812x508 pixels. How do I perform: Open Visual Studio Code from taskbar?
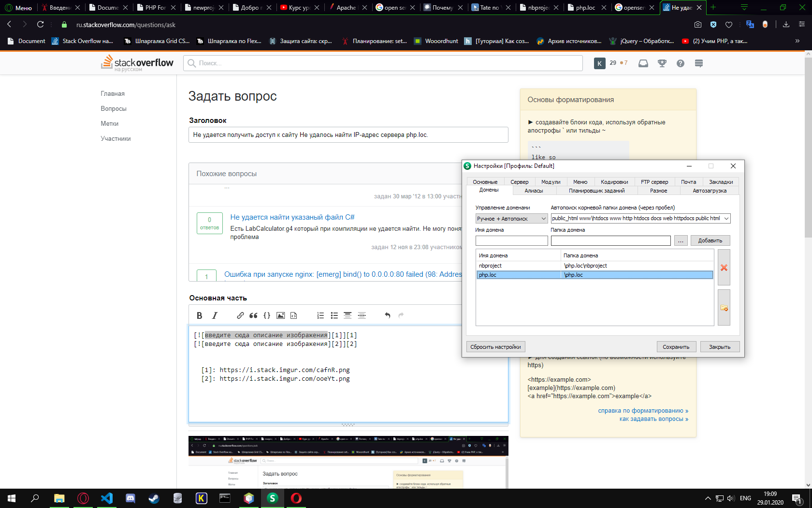(x=107, y=498)
